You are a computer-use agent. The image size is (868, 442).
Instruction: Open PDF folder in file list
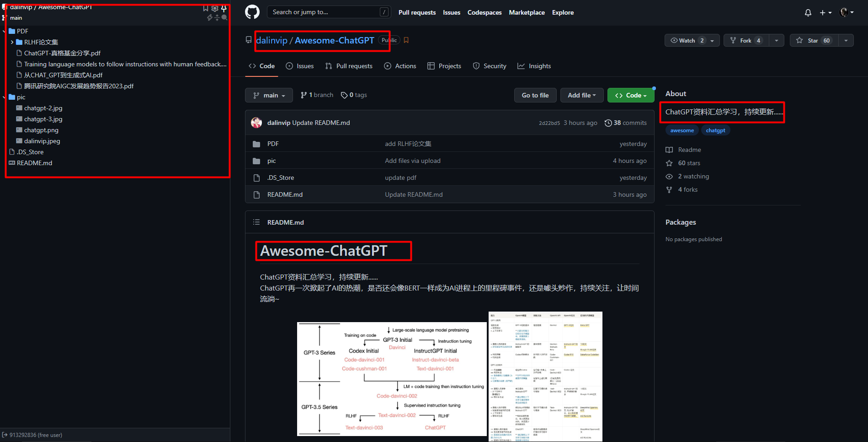click(x=273, y=144)
